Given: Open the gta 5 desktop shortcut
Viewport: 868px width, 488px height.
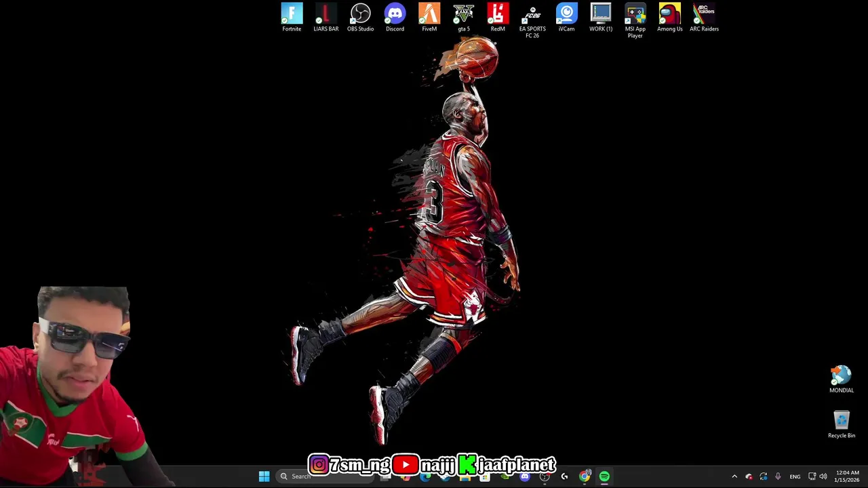Looking at the screenshot, I should (x=464, y=18).
